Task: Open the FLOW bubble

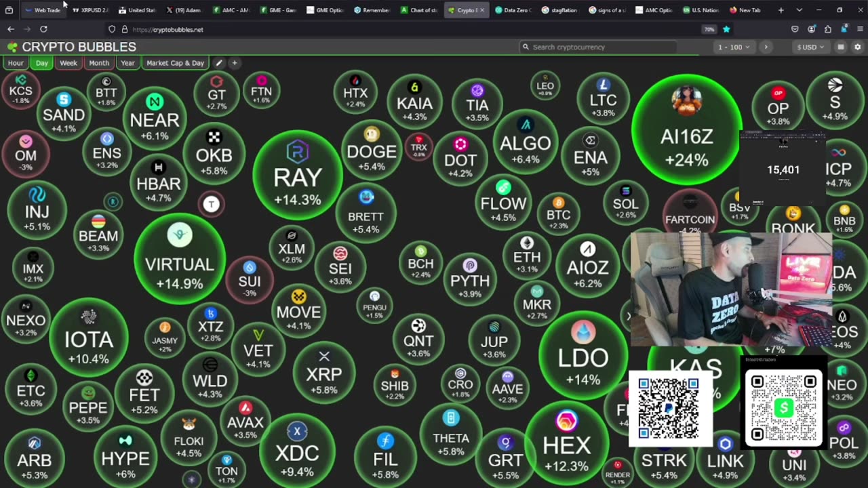Action: pos(503,202)
